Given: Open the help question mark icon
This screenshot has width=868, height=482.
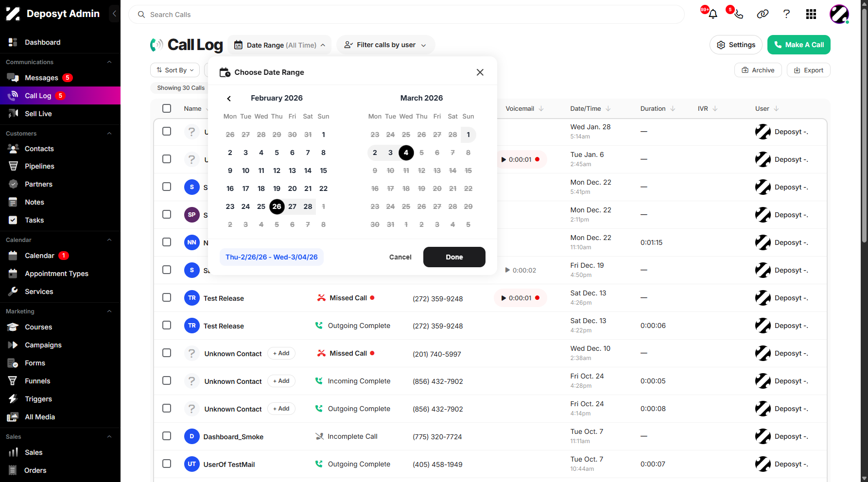Looking at the screenshot, I should coord(786,14).
